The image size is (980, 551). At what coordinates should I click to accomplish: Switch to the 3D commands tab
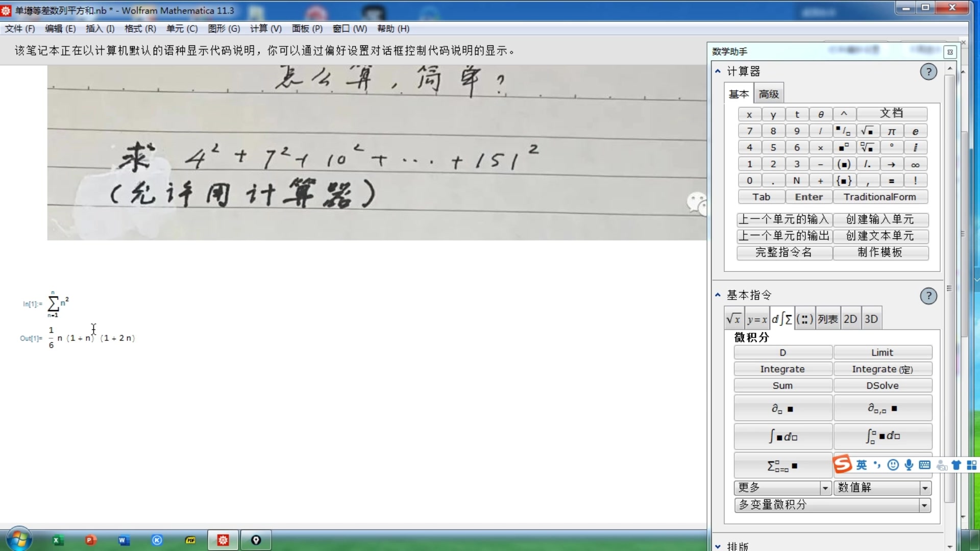pos(871,319)
